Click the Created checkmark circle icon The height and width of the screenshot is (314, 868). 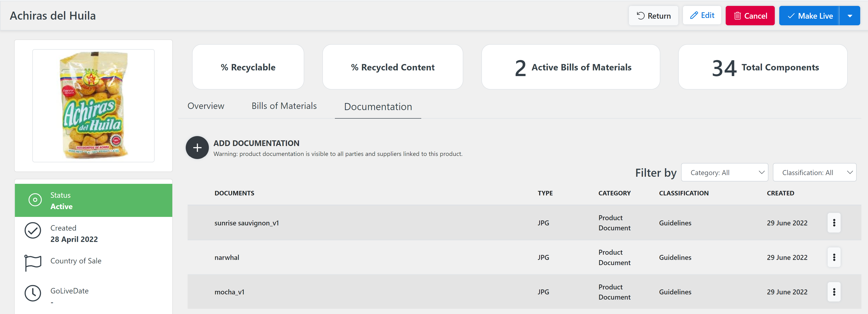(x=33, y=231)
